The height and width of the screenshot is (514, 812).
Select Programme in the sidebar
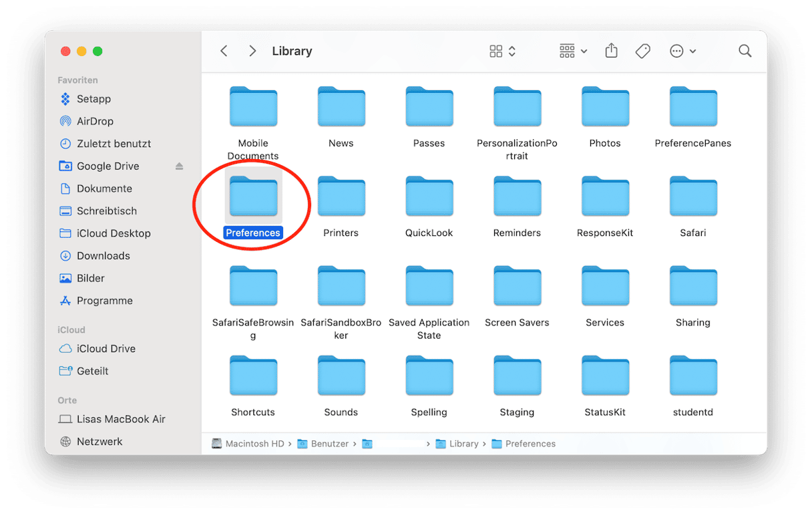click(x=104, y=300)
